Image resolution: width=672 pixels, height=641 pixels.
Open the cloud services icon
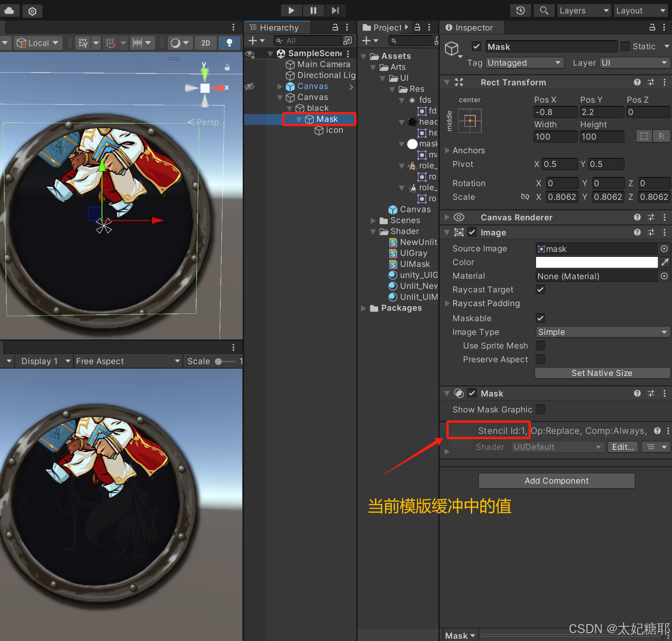tap(9, 10)
